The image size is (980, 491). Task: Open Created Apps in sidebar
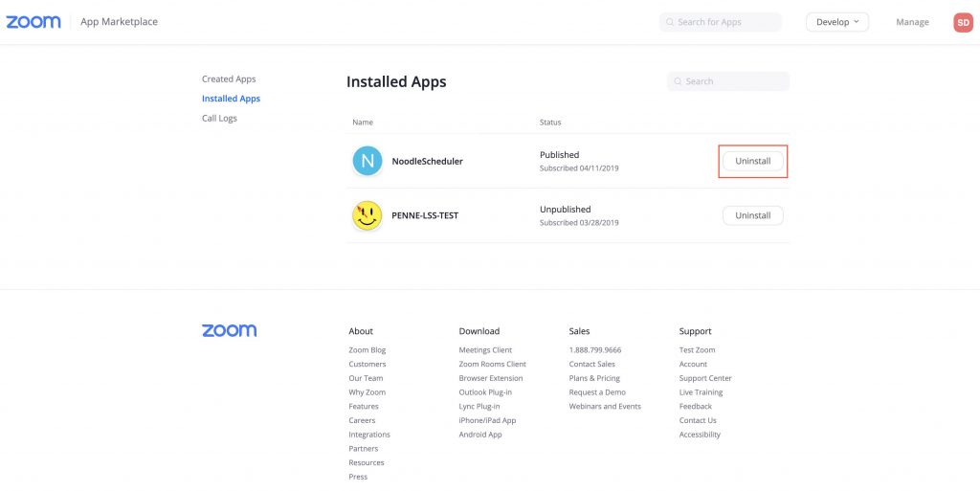[229, 79]
